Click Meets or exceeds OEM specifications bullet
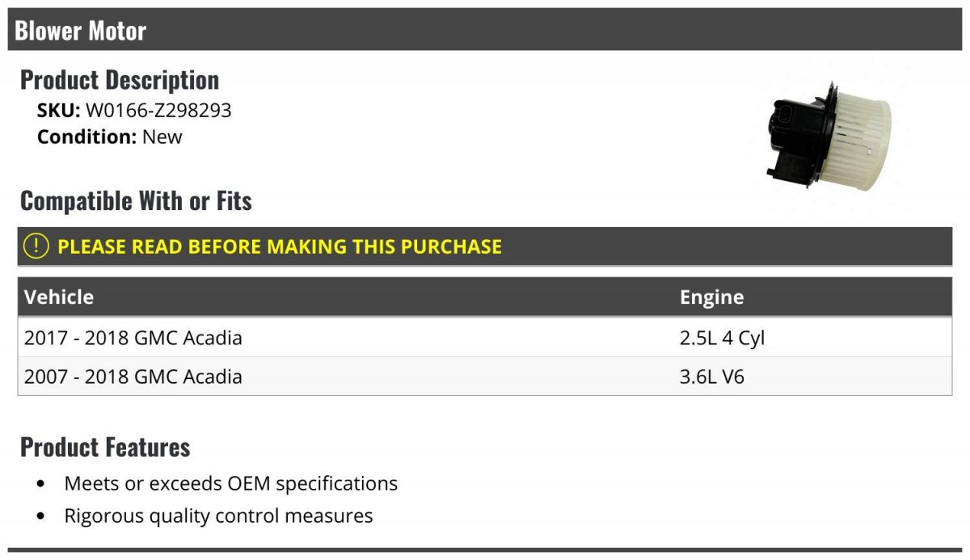Viewport: 970px width, 560px height. (231, 483)
